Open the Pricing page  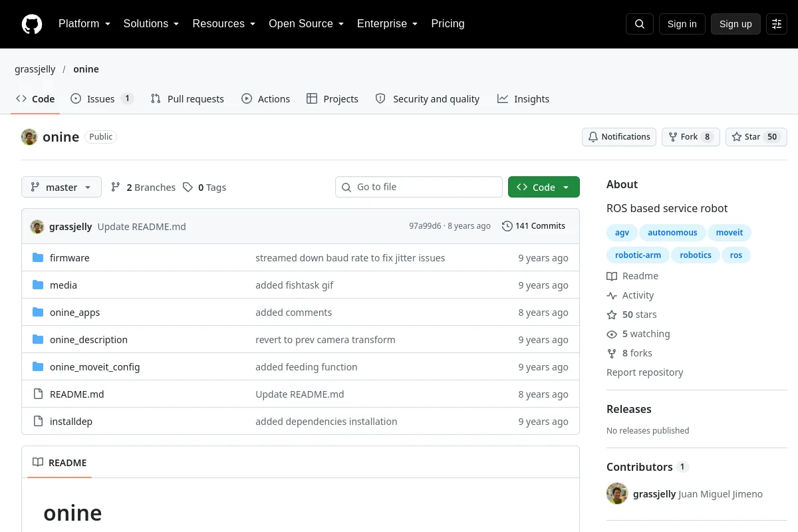pyautogui.click(x=448, y=24)
